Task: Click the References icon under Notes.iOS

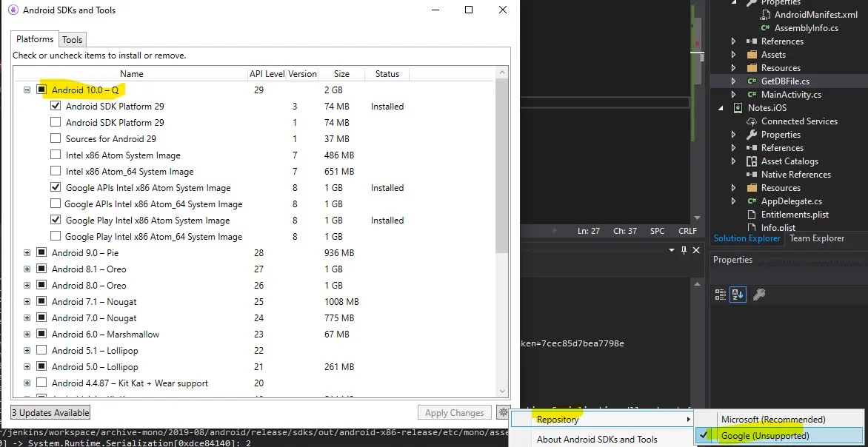Action: coord(751,148)
